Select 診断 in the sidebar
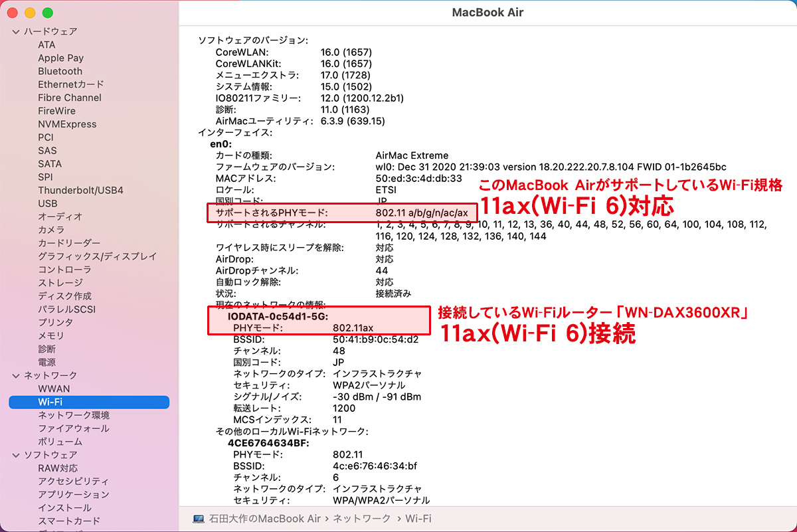This screenshot has height=532, width=797. 46,349
